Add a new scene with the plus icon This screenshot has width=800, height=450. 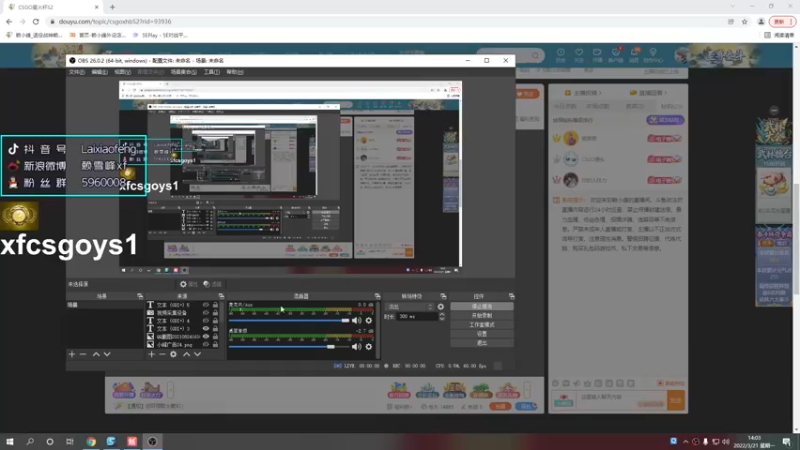(72, 354)
